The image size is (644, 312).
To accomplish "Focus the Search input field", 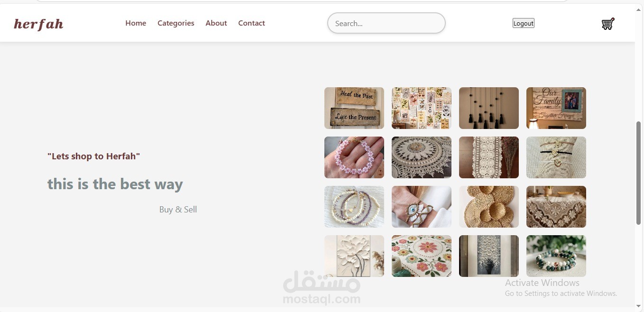I will click(x=386, y=23).
